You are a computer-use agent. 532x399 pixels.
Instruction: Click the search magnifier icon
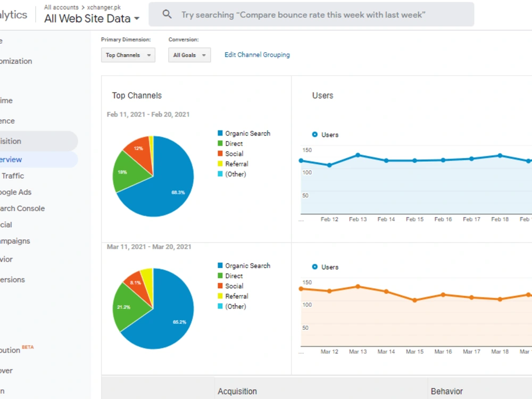(167, 14)
